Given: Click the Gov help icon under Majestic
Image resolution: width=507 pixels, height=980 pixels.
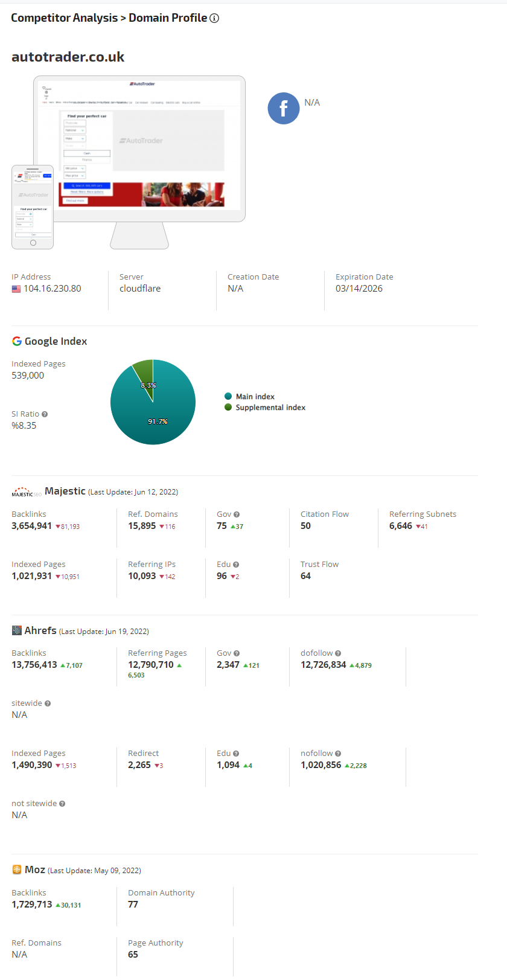Looking at the screenshot, I should 237,514.
